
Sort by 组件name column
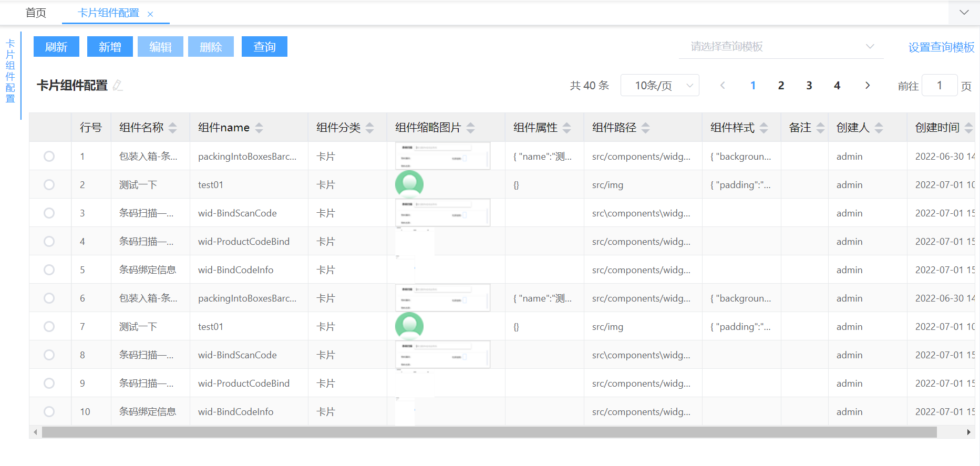click(259, 128)
